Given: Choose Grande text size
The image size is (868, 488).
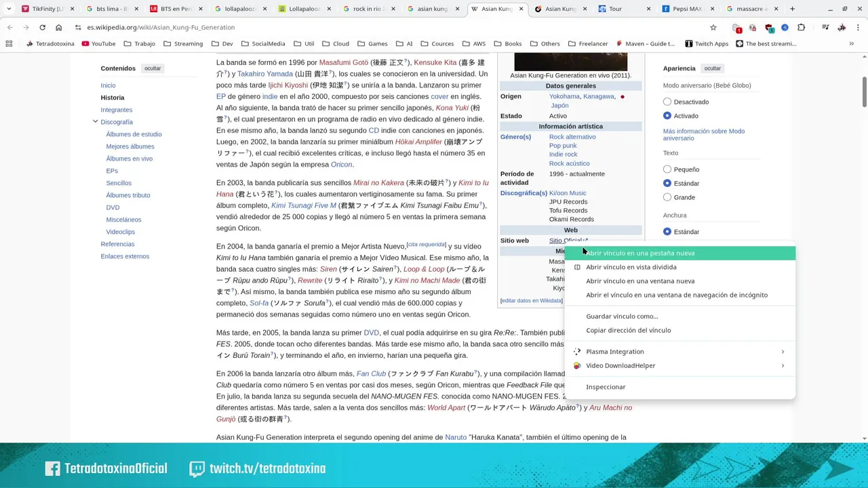Looking at the screenshot, I should coord(667,197).
